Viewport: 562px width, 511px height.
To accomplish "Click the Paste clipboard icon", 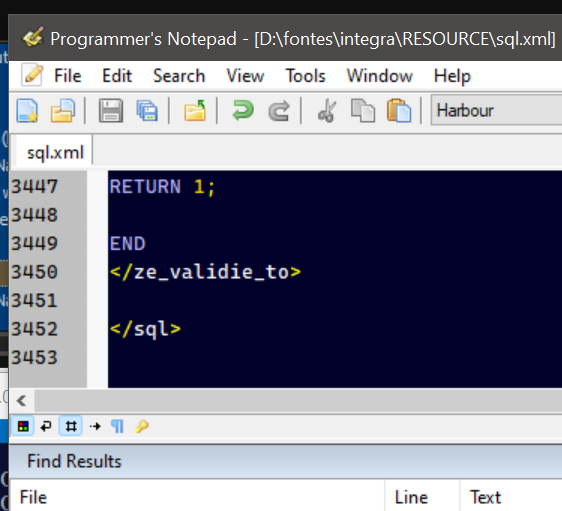I will [x=399, y=111].
